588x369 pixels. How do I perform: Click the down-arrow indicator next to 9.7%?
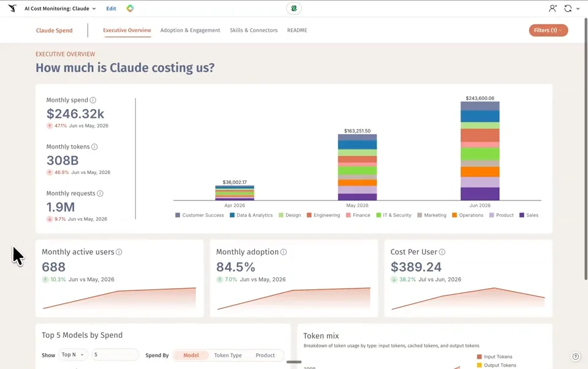(50, 219)
